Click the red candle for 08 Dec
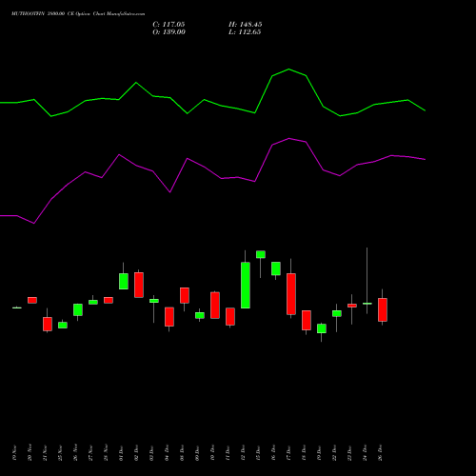This screenshot has width=476, height=476. pyautogui.click(x=185, y=295)
